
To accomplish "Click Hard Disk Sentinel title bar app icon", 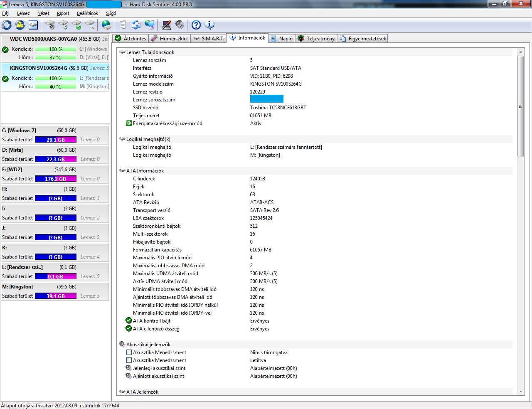I will pyautogui.click(x=4, y=4).
